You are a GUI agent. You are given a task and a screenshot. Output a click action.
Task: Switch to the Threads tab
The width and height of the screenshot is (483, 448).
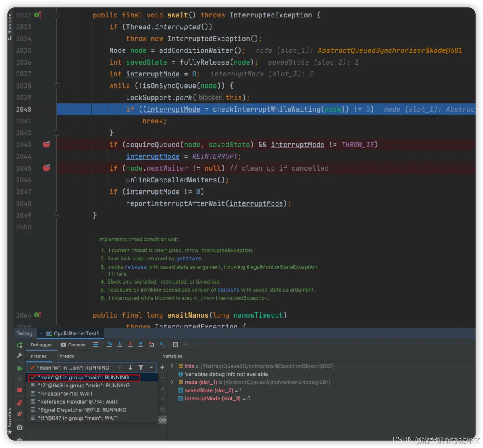click(66, 357)
